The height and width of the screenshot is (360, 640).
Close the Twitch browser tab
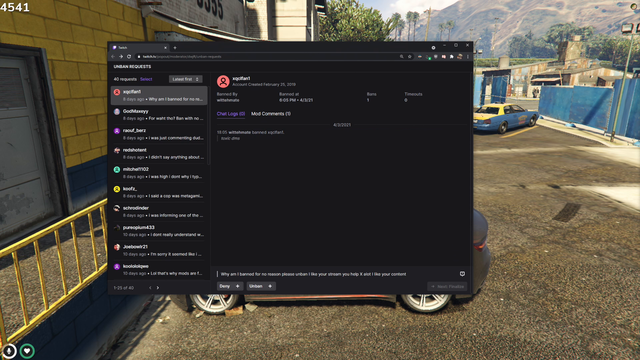[165, 48]
